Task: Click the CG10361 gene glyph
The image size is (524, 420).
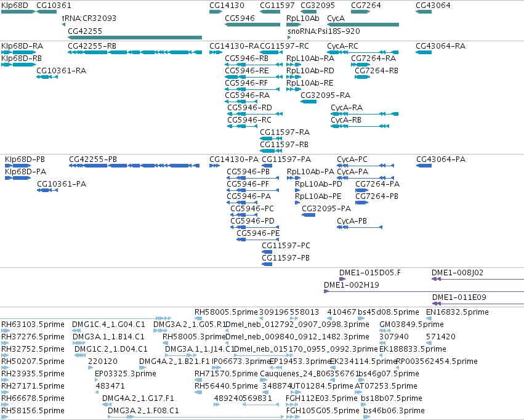Action: pyautogui.click(x=46, y=12)
